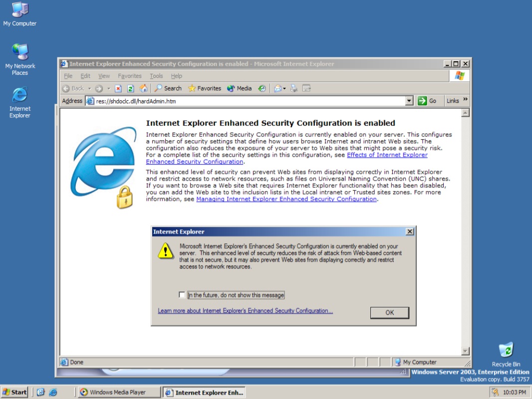Image resolution: width=532 pixels, height=399 pixels.
Task: Open 'Managing Internet Explorer Enhanced Security Configuration' link
Action: click(x=286, y=199)
